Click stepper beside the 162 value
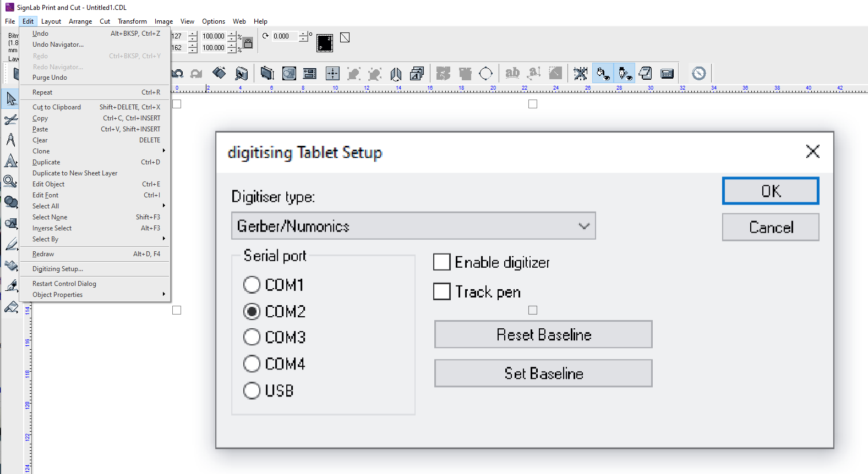Image resolution: width=868 pixels, height=474 pixels. [193, 48]
